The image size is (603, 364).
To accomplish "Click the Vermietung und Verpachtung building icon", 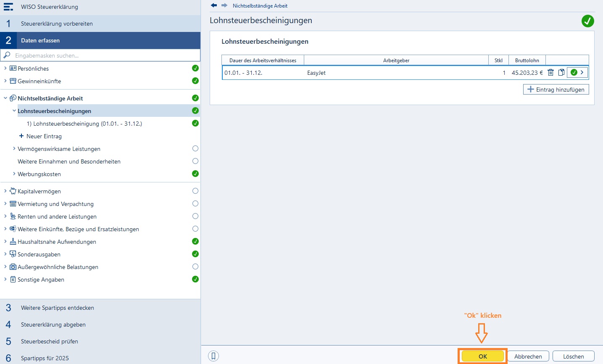I will point(13,203).
